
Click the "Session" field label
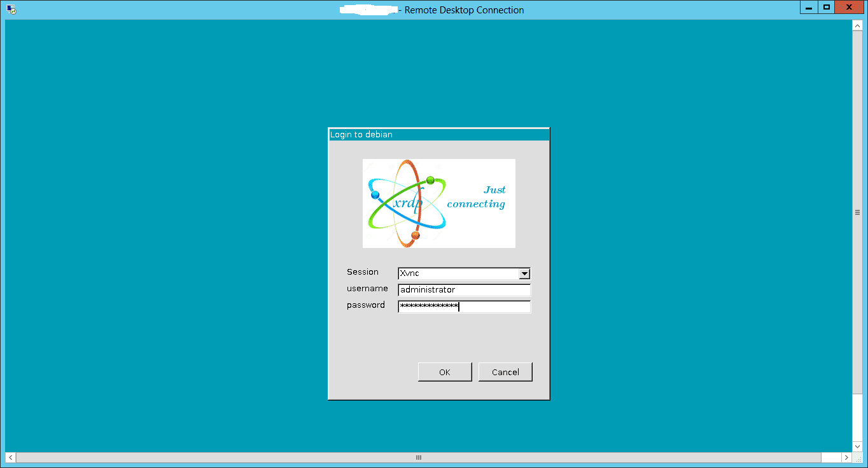click(363, 272)
